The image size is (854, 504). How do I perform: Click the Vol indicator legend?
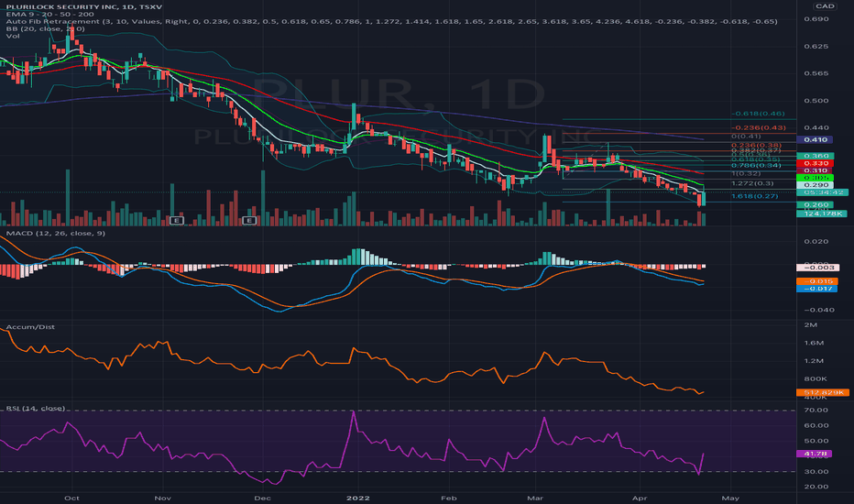pos(13,36)
